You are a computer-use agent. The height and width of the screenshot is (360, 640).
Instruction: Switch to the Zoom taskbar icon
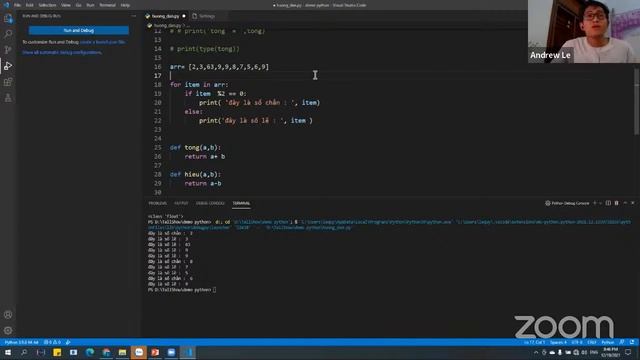coord(171,352)
